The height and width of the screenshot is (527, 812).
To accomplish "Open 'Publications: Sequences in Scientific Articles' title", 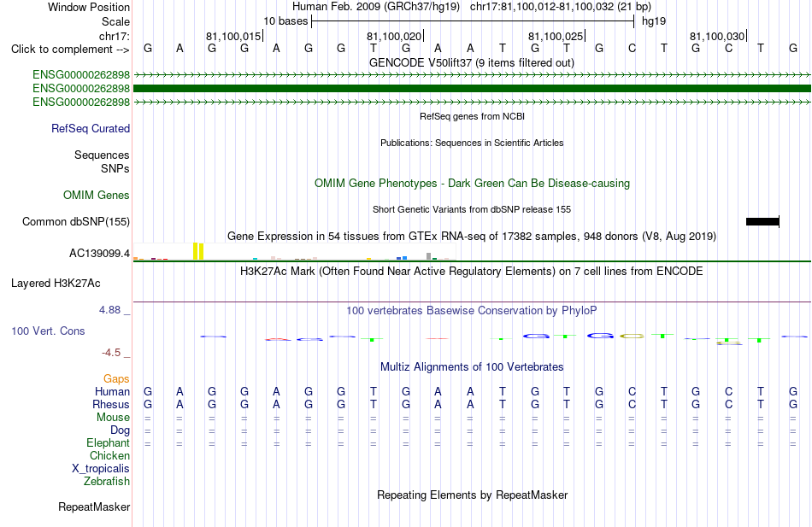I will pyautogui.click(x=472, y=143).
